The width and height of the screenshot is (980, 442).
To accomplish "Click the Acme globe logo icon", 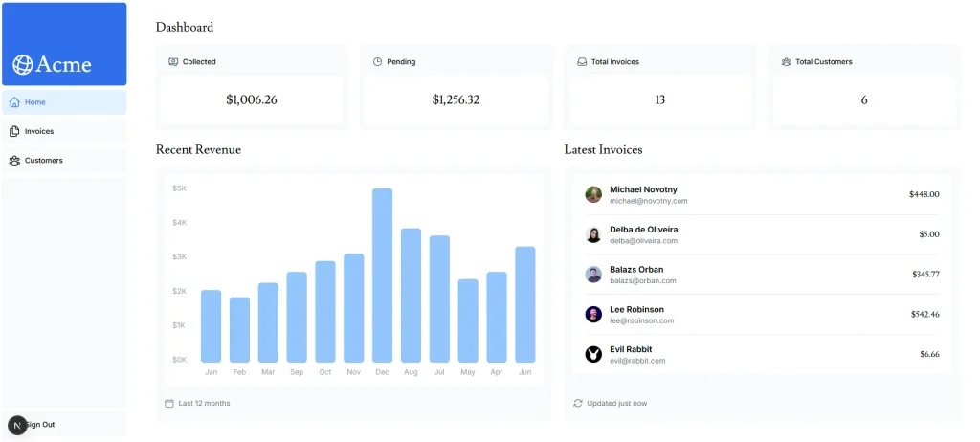I will [x=23, y=64].
